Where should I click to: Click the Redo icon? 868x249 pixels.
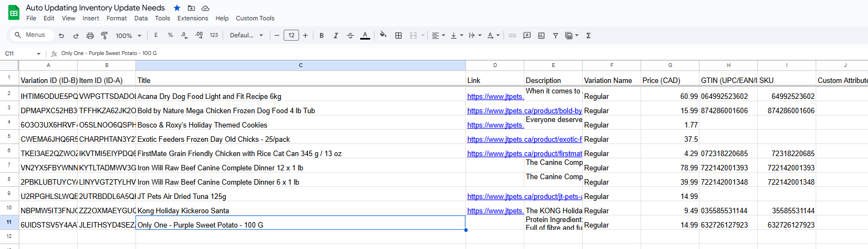pos(75,35)
